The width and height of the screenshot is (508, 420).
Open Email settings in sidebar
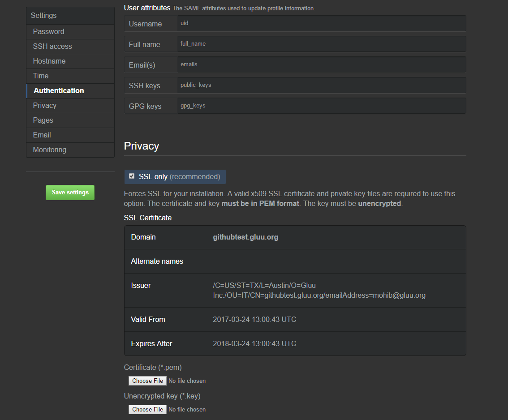coord(42,135)
